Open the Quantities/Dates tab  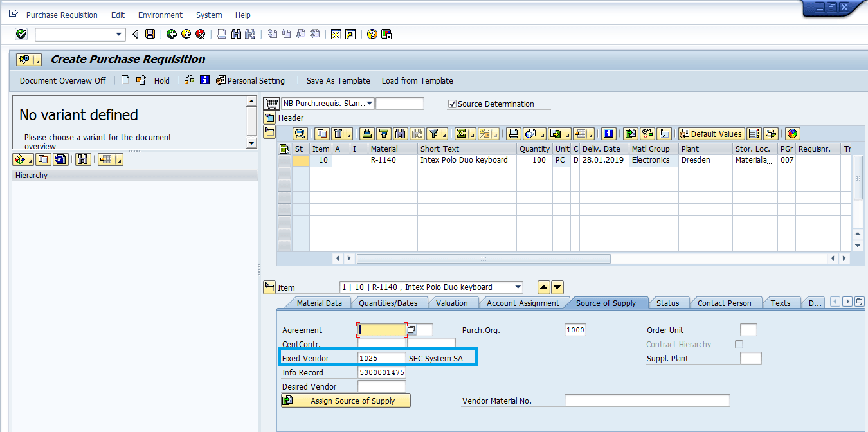pos(388,303)
